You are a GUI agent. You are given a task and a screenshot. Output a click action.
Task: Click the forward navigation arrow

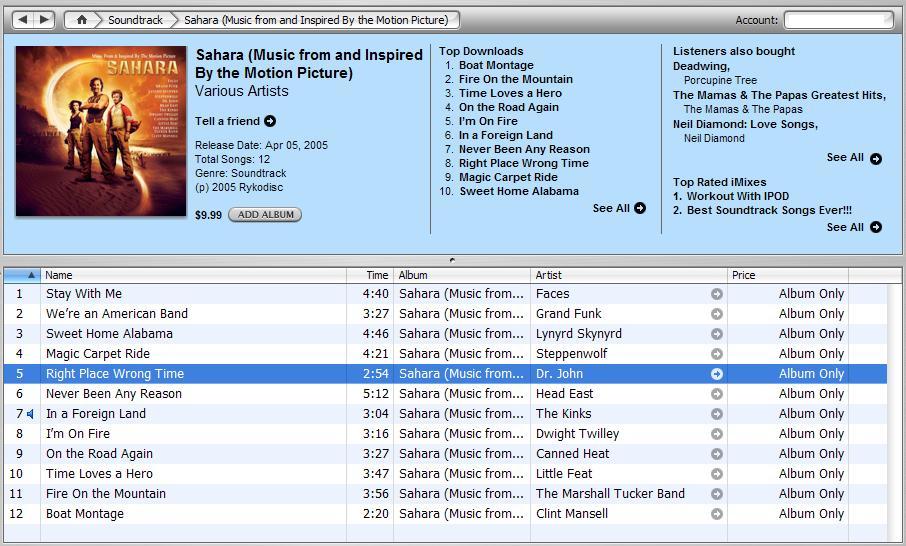(x=44, y=20)
